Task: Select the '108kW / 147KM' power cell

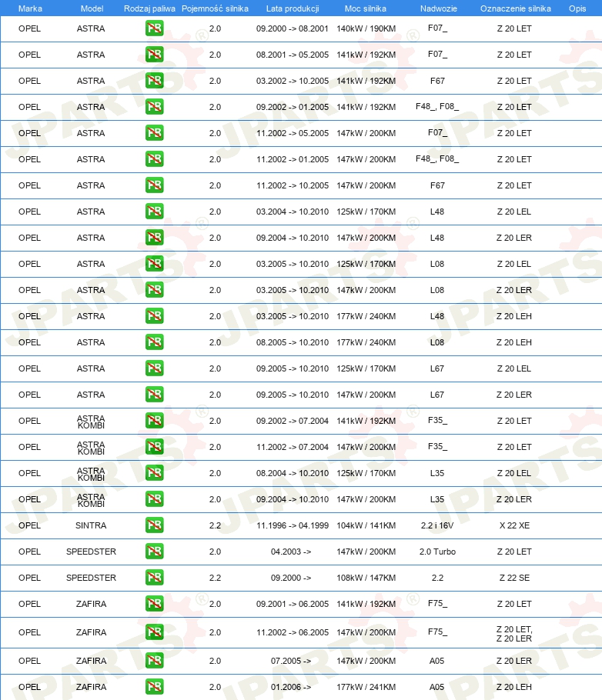Action: point(366,578)
